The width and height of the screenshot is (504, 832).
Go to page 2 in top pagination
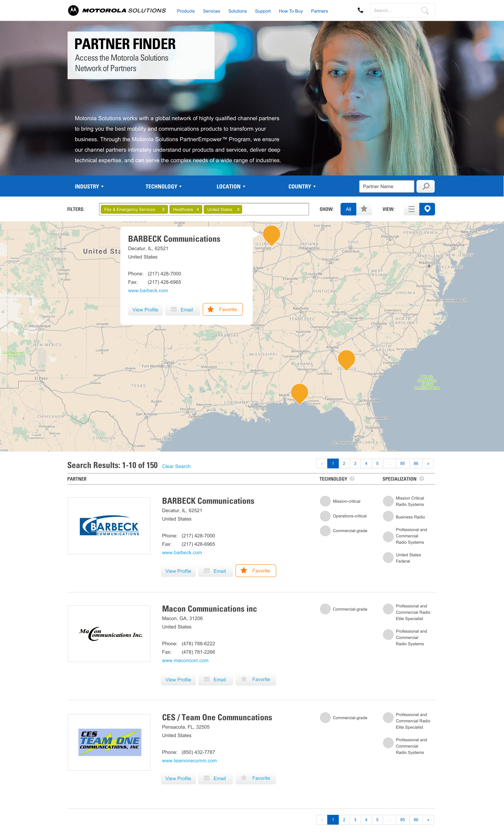pyautogui.click(x=344, y=463)
